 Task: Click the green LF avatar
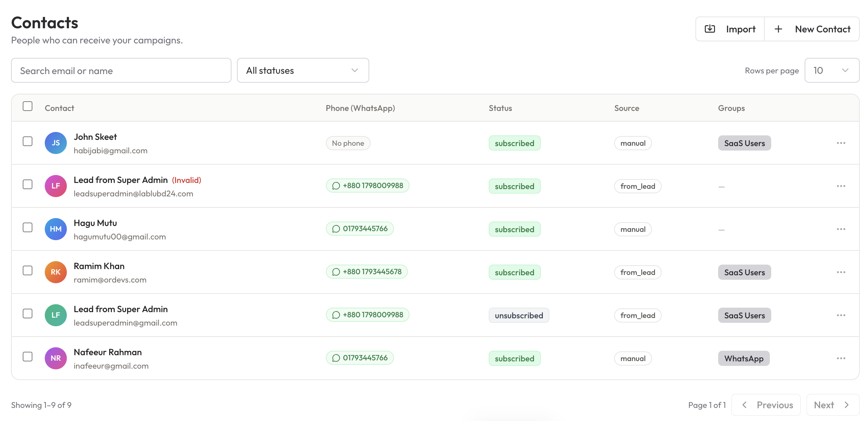56,315
